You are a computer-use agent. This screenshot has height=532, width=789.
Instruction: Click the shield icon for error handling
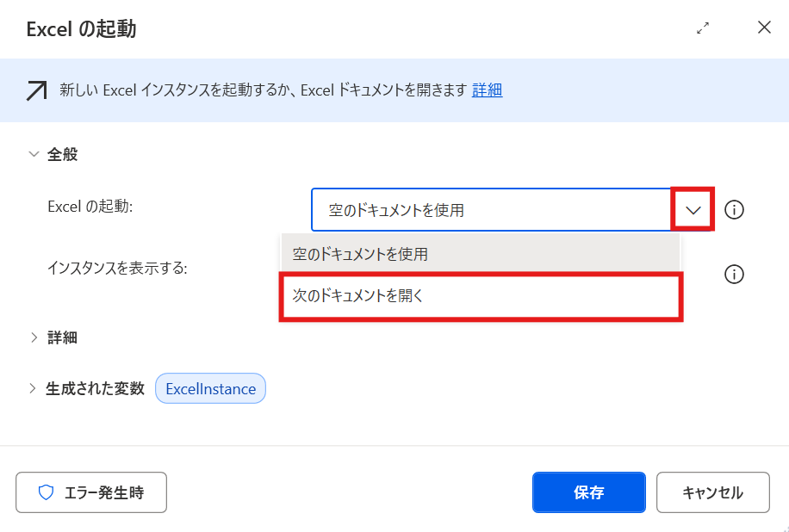[x=46, y=492]
